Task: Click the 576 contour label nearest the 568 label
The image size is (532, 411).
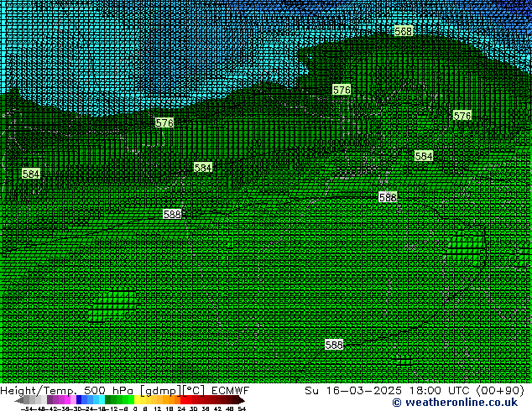Action: [342, 90]
